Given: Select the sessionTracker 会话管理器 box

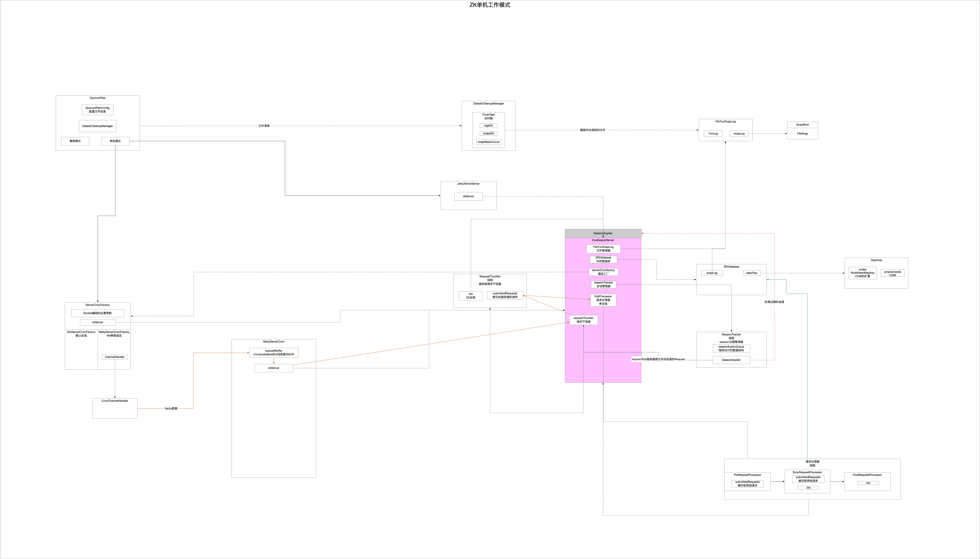Looking at the screenshot, I should [x=603, y=285].
